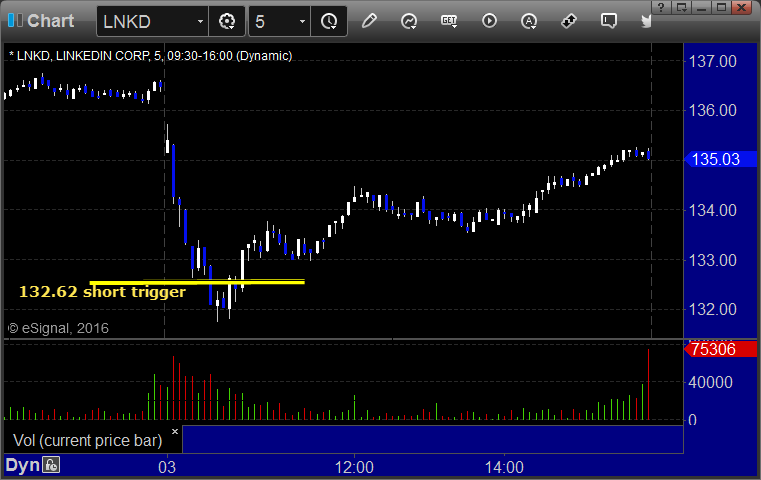Screen dimensions: 761x480
Task: Open the window help question mark
Action: tap(661, 7)
